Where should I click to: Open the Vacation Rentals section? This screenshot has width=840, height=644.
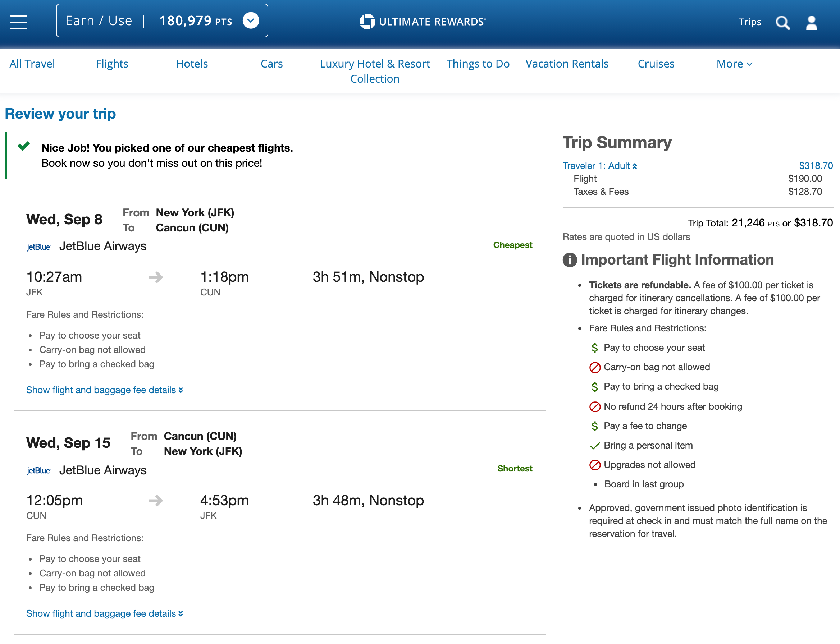click(x=567, y=64)
